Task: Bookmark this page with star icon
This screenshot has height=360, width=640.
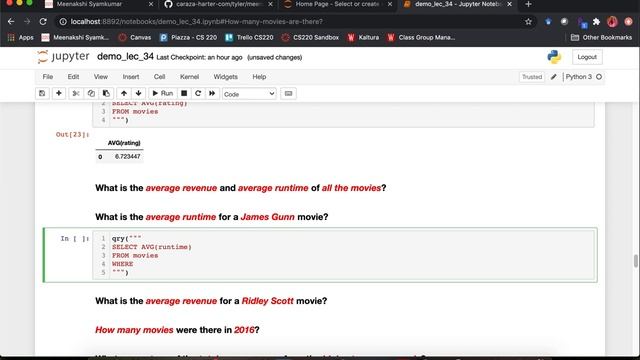Action: pyautogui.click(x=529, y=22)
